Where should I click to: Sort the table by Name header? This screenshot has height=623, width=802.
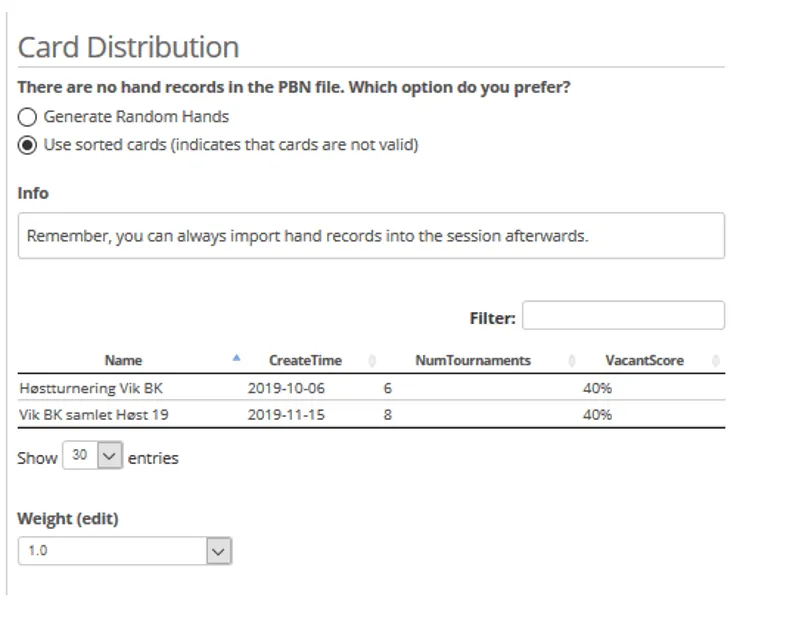124,360
